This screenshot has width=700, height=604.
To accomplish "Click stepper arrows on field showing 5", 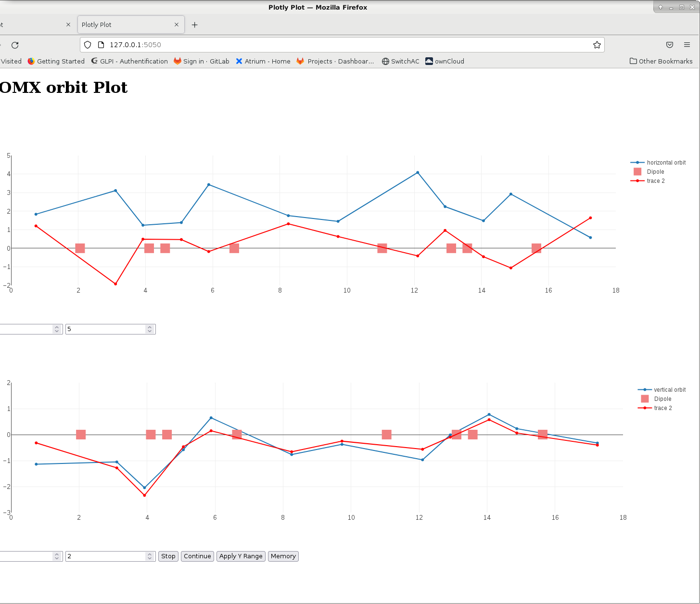I will tap(150, 329).
